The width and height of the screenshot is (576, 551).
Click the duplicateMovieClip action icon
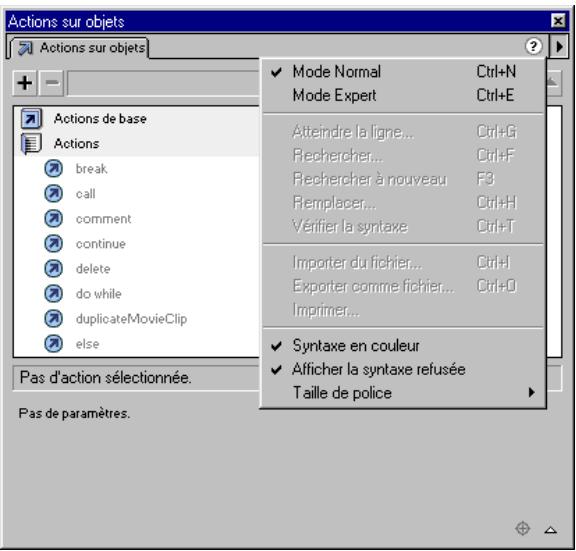pos(54,318)
